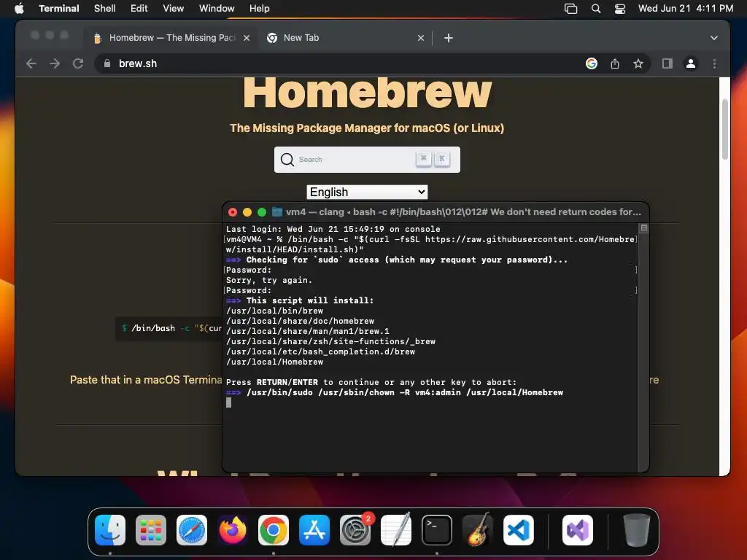Go back in the Chrome toolbar
Screen dimensions: 747x560
(31, 63)
